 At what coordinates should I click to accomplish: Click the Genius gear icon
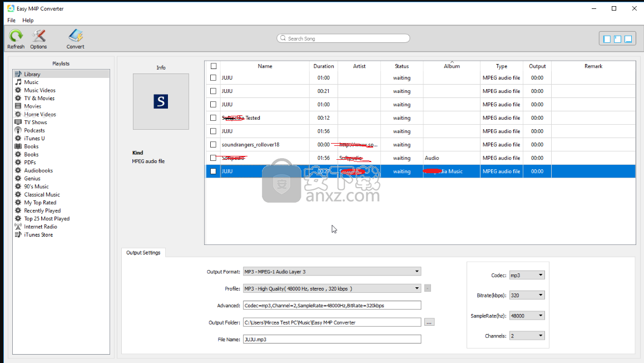(18, 178)
